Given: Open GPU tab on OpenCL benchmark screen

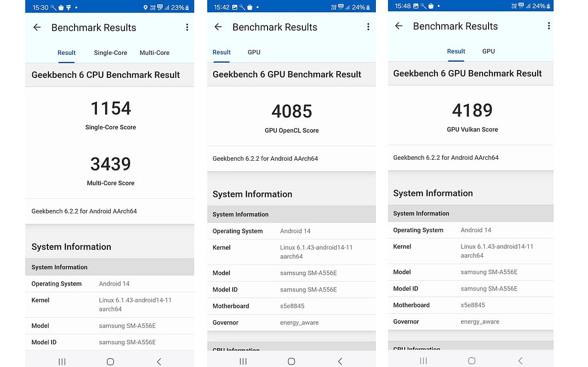Looking at the screenshot, I should (254, 52).
